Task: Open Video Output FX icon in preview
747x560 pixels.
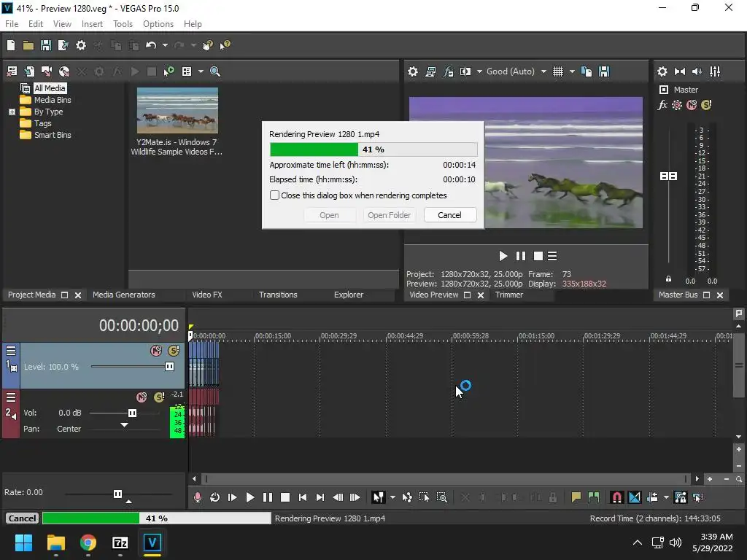Action: 449,71
